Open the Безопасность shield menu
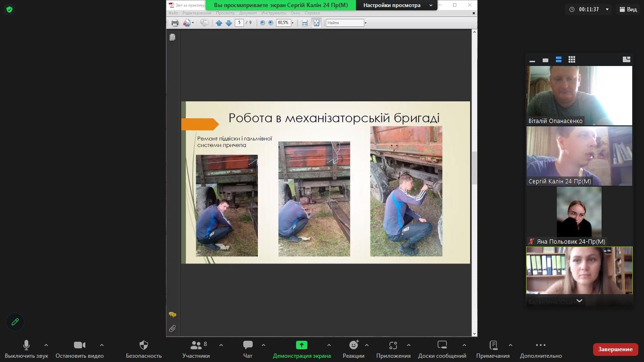Viewport: 644px width, 362px height. [144, 349]
